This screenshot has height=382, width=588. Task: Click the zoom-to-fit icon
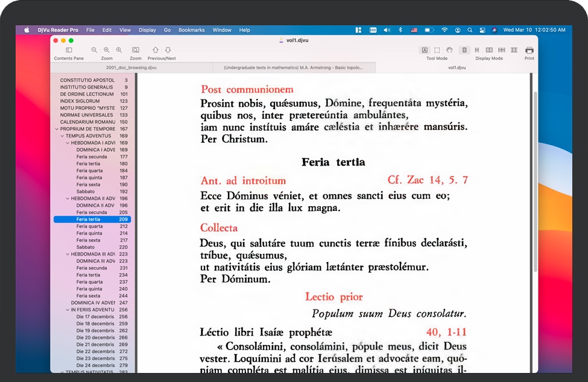coord(136,51)
